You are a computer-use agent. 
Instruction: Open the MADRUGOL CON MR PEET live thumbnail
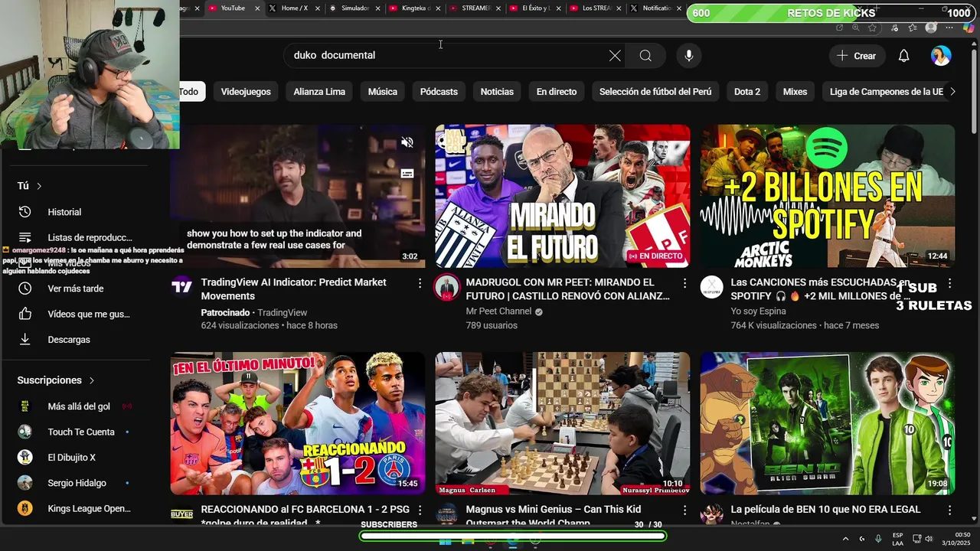point(563,196)
